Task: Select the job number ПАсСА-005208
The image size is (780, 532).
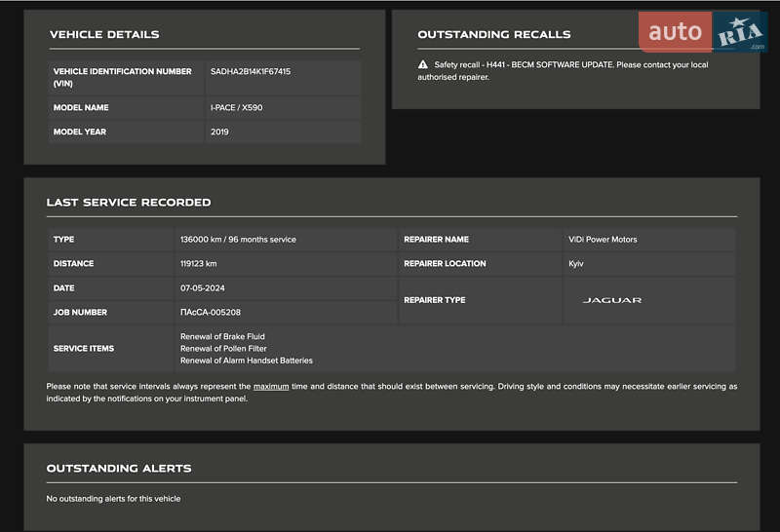Action: [211, 313]
